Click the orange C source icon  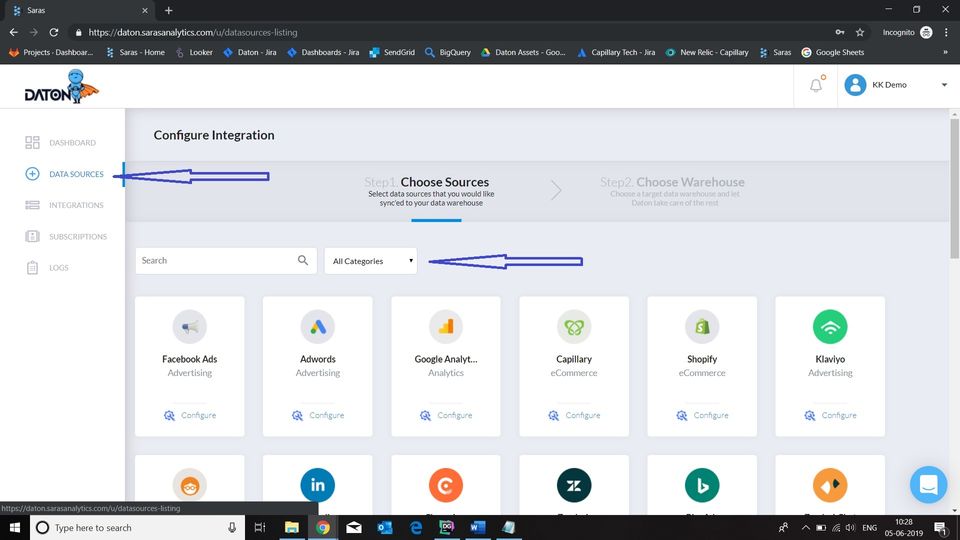(446, 485)
